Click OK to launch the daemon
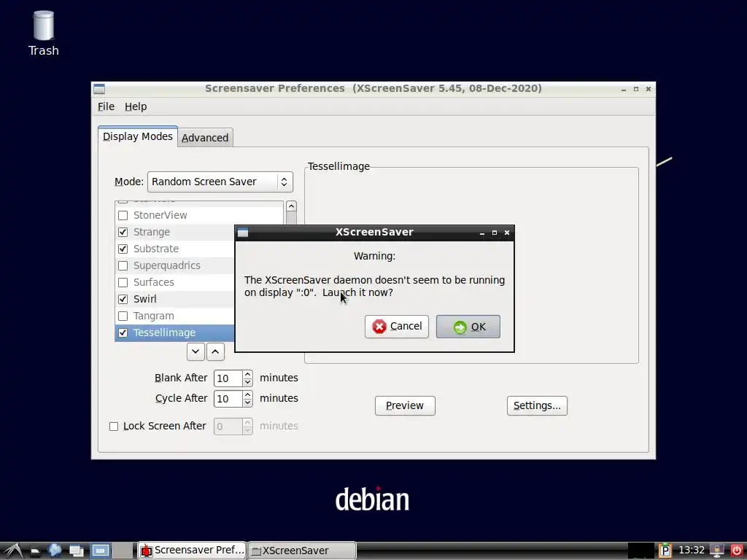Image resolution: width=747 pixels, height=560 pixels. click(x=468, y=327)
